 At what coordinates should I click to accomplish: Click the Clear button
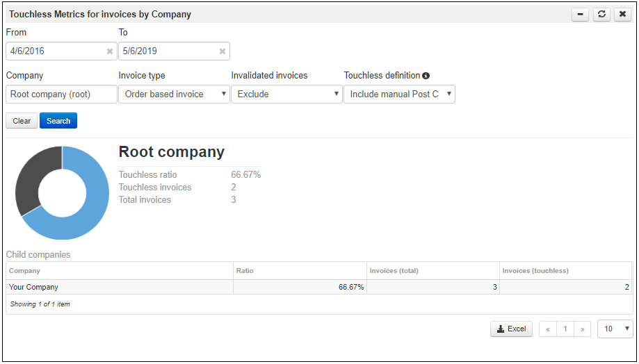tap(22, 121)
